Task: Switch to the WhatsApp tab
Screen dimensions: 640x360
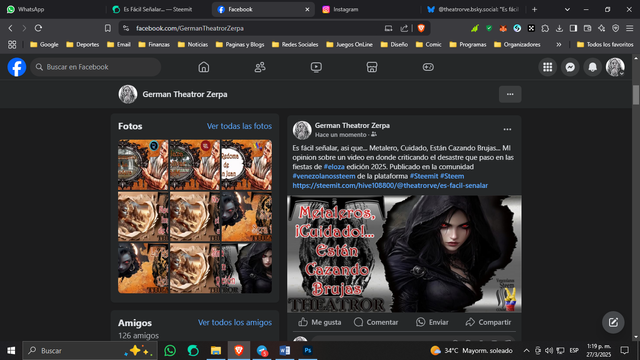Action: (x=53, y=9)
